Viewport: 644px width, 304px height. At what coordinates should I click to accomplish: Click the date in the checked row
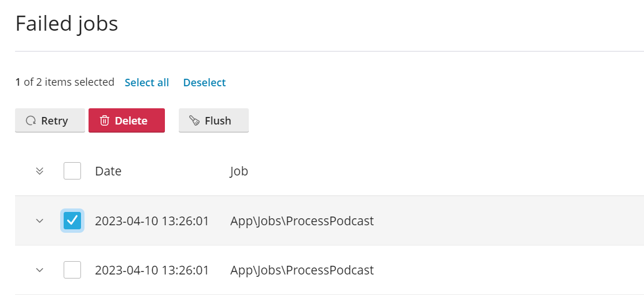coord(152,221)
